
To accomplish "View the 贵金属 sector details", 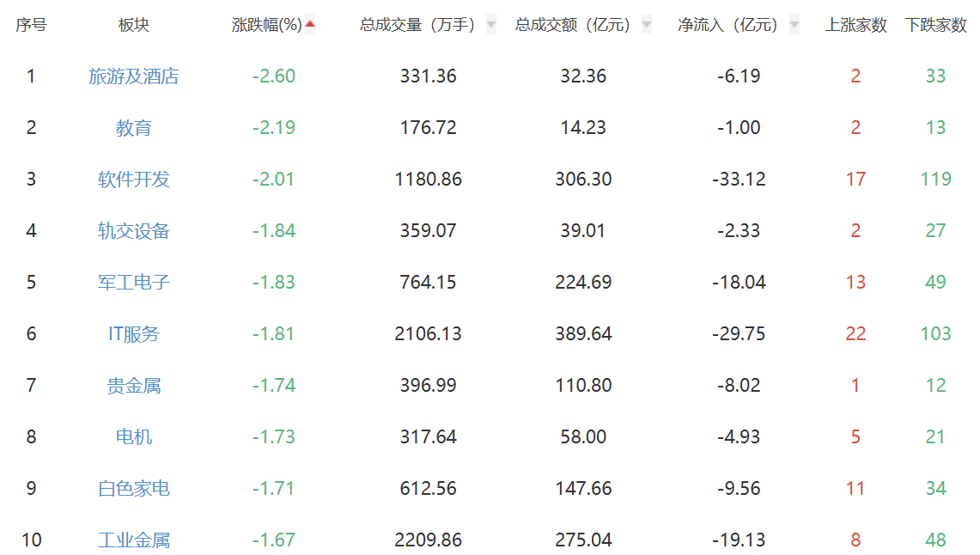I will [133, 386].
